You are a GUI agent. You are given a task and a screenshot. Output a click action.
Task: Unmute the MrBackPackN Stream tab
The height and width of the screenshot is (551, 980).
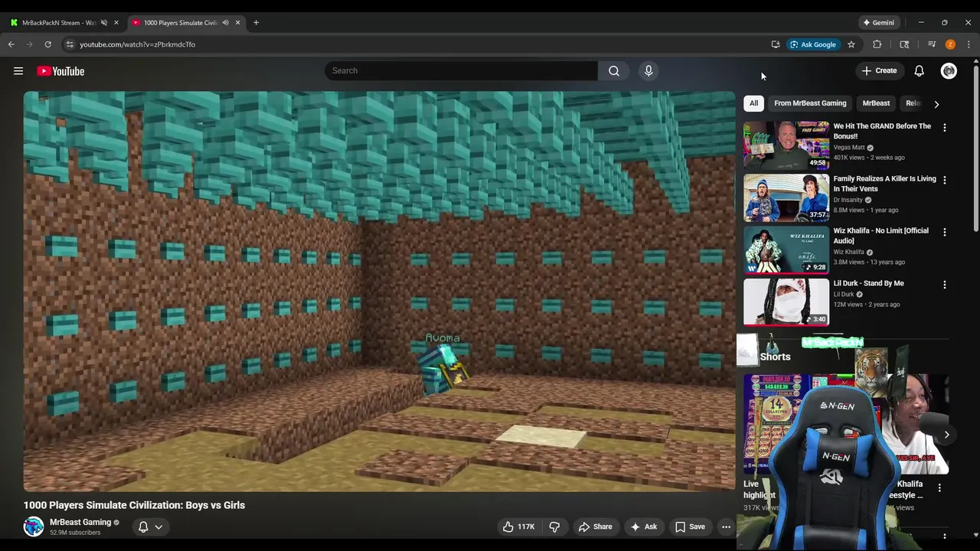pyautogui.click(x=104, y=22)
